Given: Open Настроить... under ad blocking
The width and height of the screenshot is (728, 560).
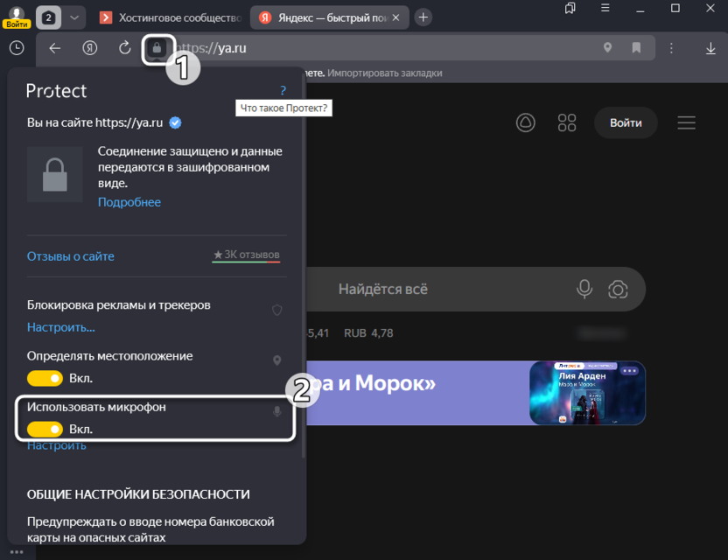Looking at the screenshot, I should coord(61,327).
